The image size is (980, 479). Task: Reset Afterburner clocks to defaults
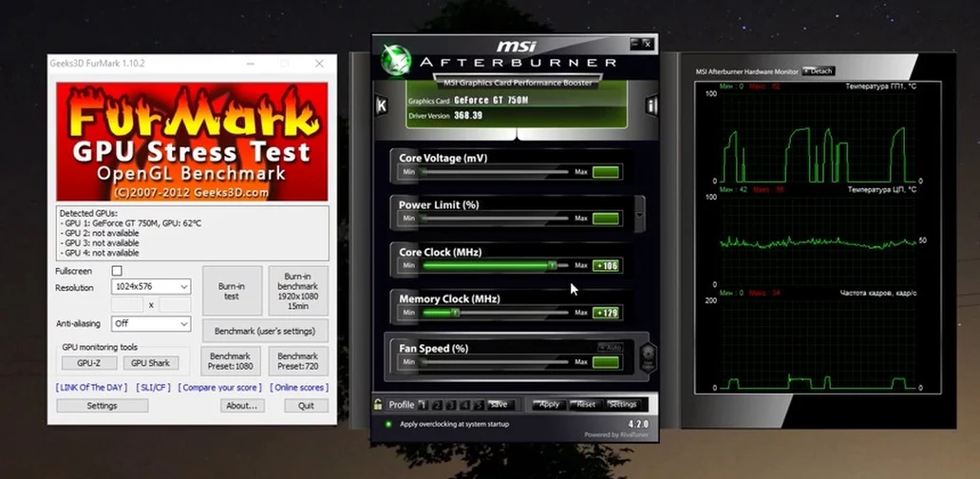(586, 405)
